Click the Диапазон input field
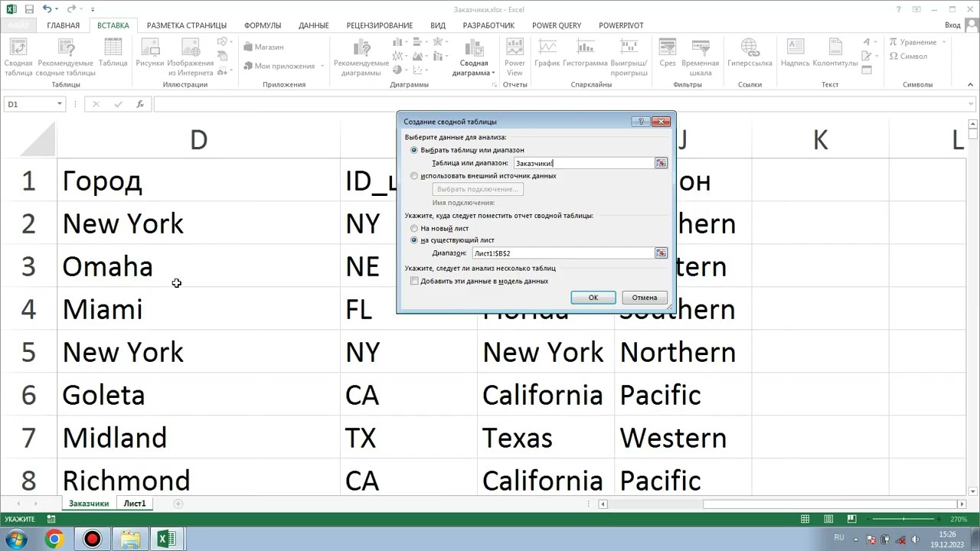The height and width of the screenshot is (551, 980). (x=563, y=253)
